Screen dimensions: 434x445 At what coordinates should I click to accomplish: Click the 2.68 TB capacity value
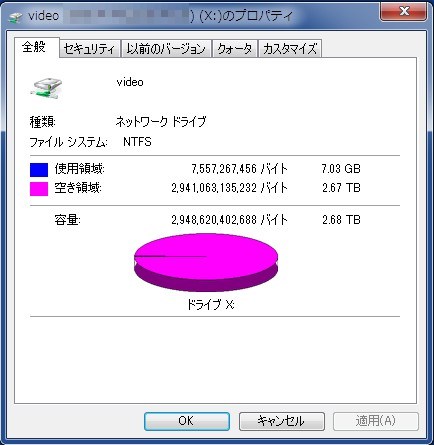341,220
